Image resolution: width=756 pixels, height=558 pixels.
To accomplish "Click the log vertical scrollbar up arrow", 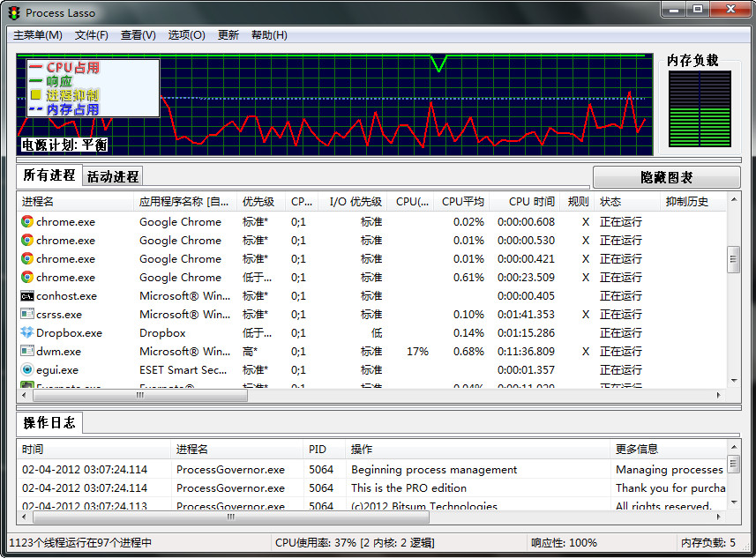I will pyautogui.click(x=734, y=447).
